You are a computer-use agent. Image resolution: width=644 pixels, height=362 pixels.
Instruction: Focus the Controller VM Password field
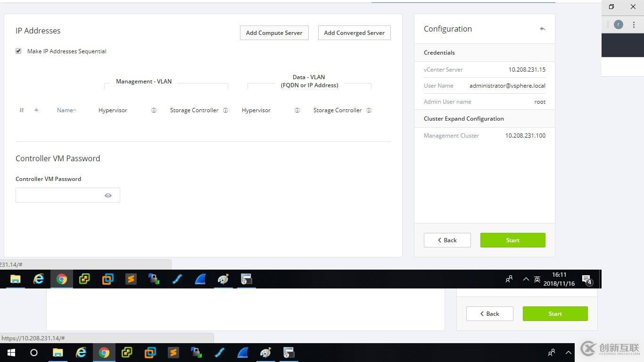[x=68, y=195]
